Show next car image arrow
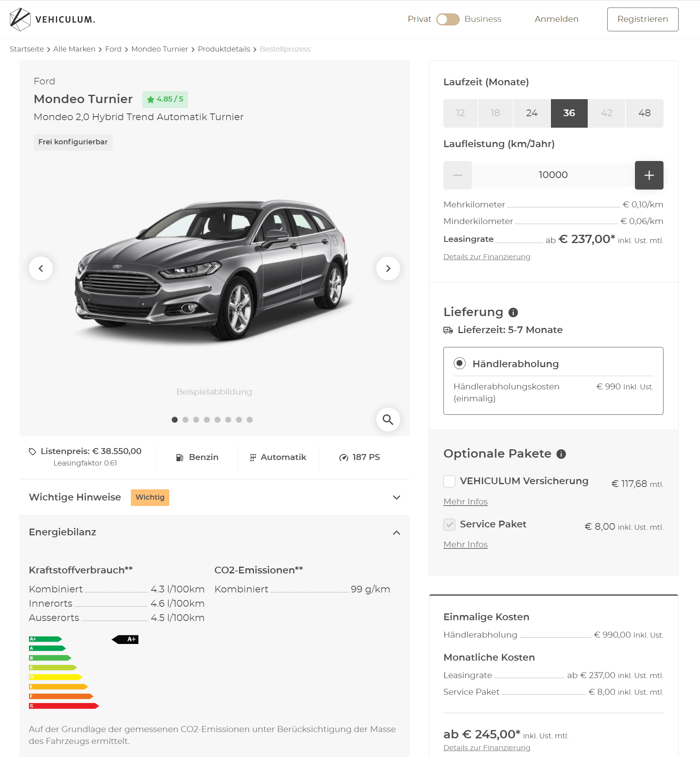The height and width of the screenshot is (757, 700). click(388, 268)
